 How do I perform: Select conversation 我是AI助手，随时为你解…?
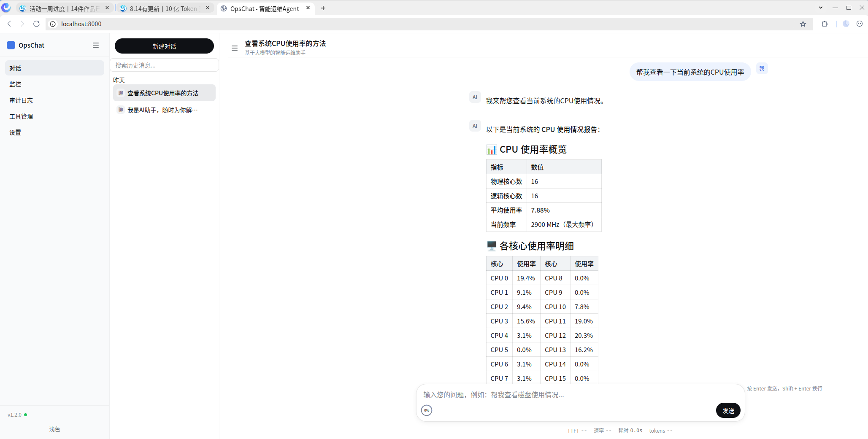pyautogui.click(x=164, y=110)
